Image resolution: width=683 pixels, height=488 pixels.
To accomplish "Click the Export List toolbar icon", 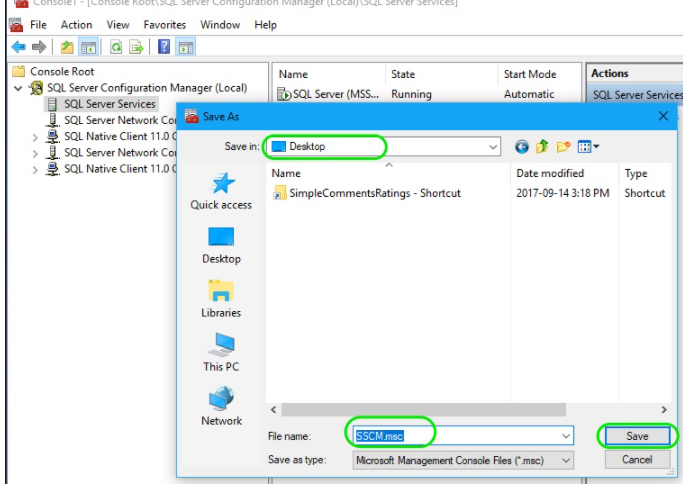I will 136,47.
